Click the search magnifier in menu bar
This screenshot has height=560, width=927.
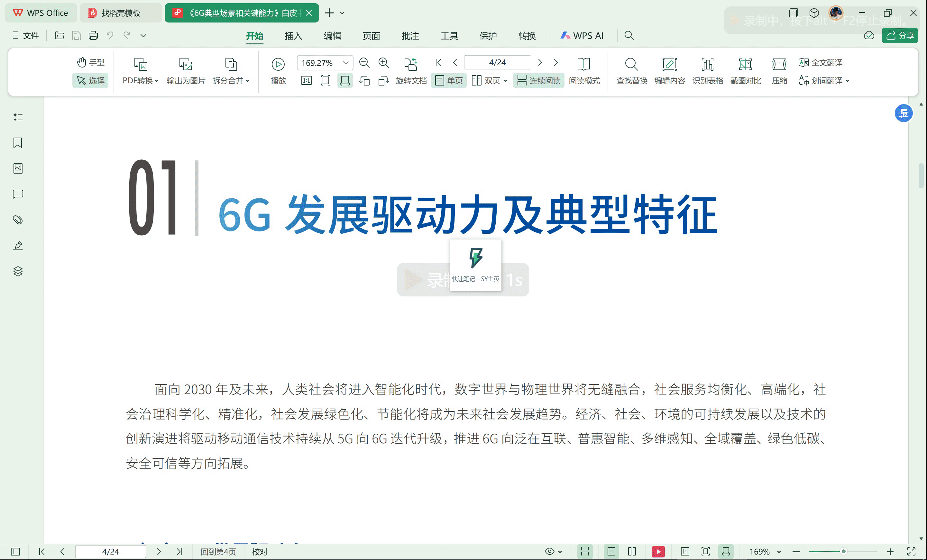[x=629, y=36]
